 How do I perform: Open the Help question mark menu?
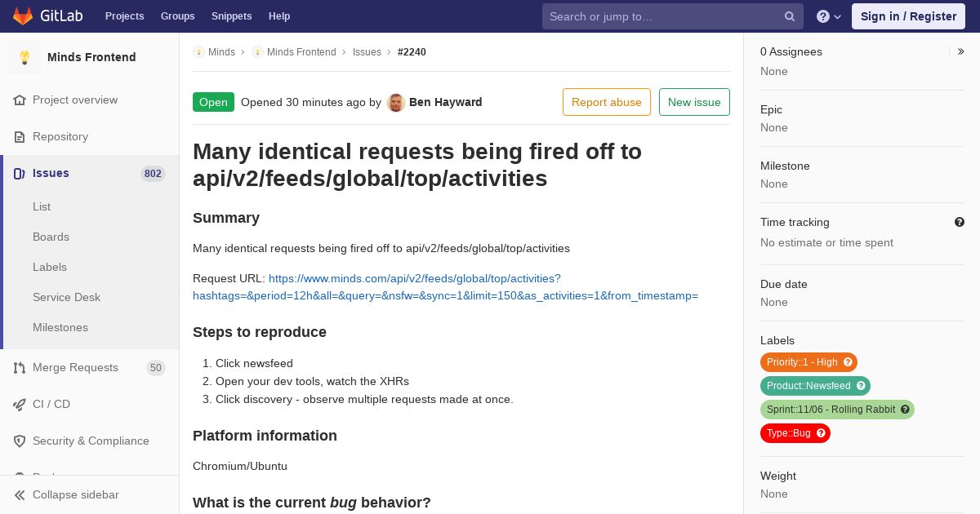pos(829,16)
